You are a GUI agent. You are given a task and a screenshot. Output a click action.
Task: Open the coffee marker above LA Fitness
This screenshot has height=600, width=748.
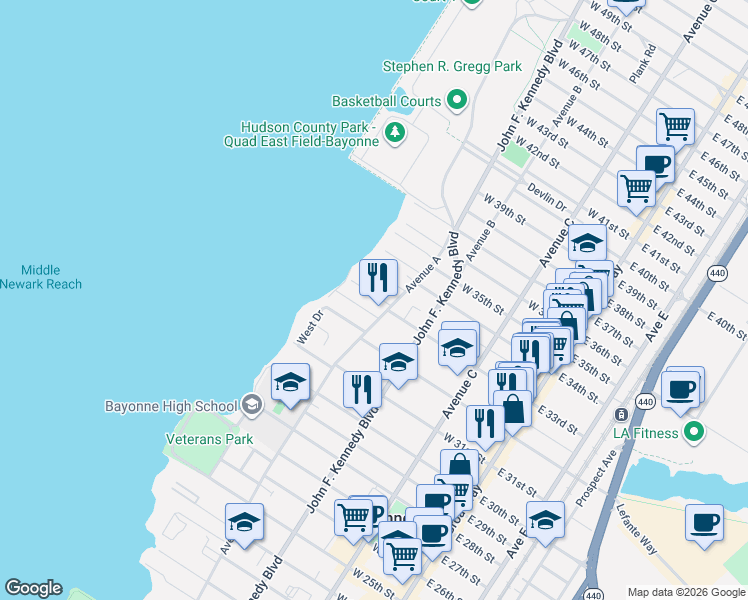click(x=680, y=391)
